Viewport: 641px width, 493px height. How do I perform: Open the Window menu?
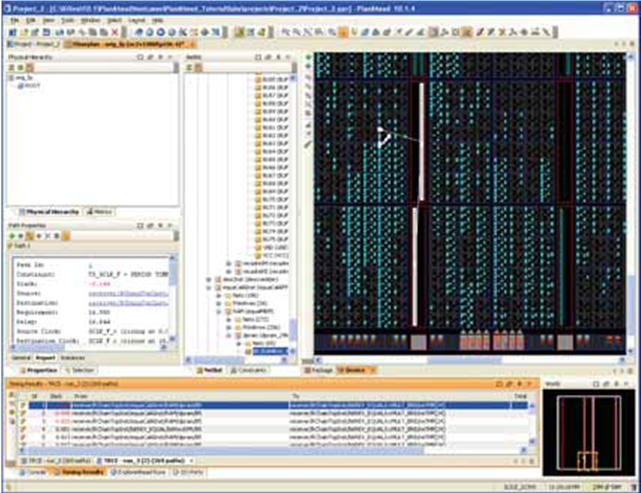(90, 20)
